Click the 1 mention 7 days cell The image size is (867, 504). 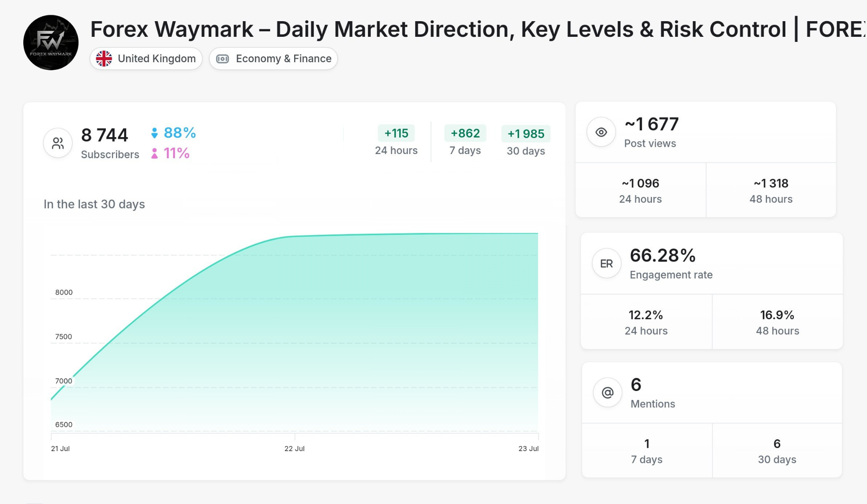click(x=647, y=451)
